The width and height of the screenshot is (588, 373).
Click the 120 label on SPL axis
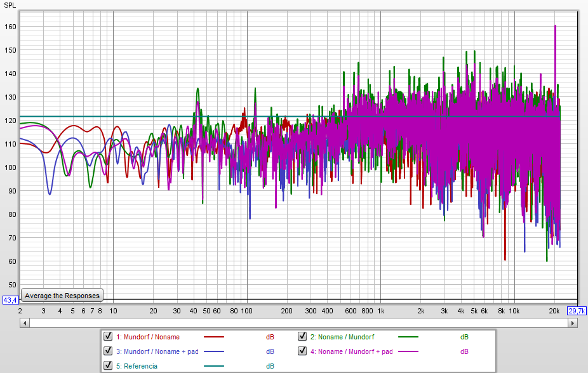click(x=11, y=121)
